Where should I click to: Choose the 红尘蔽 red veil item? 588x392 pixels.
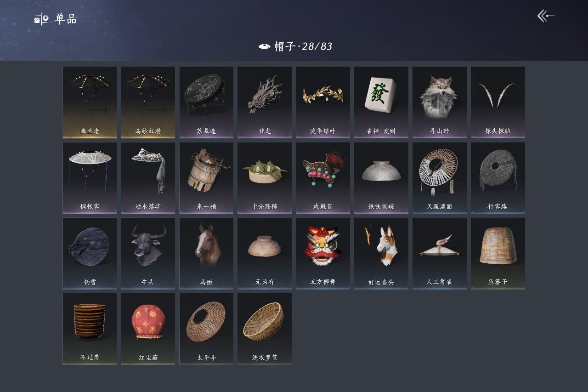(x=148, y=329)
